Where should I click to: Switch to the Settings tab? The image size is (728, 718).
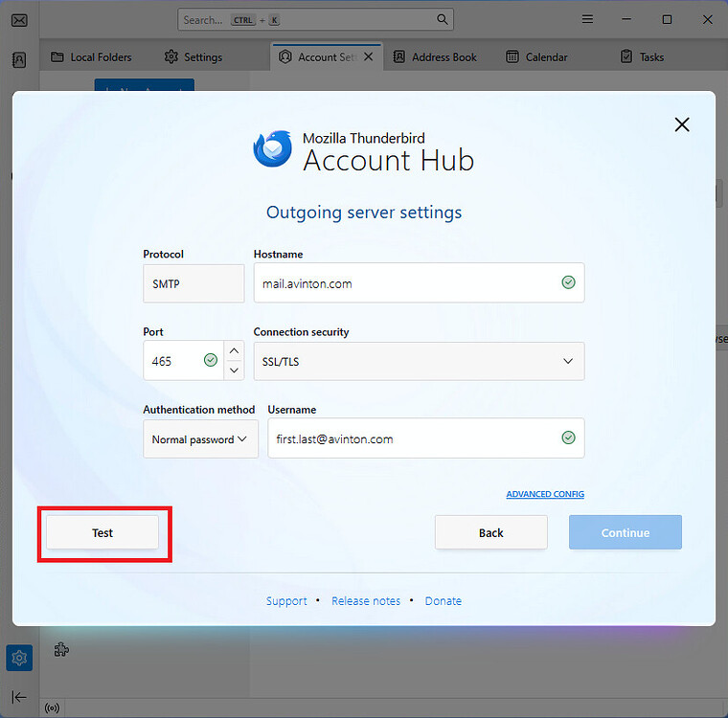coord(193,57)
